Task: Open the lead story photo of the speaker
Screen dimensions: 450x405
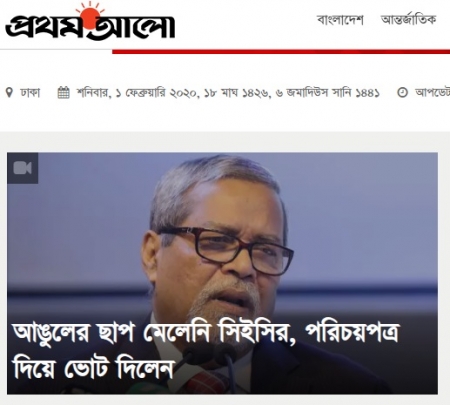Action: (222, 273)
